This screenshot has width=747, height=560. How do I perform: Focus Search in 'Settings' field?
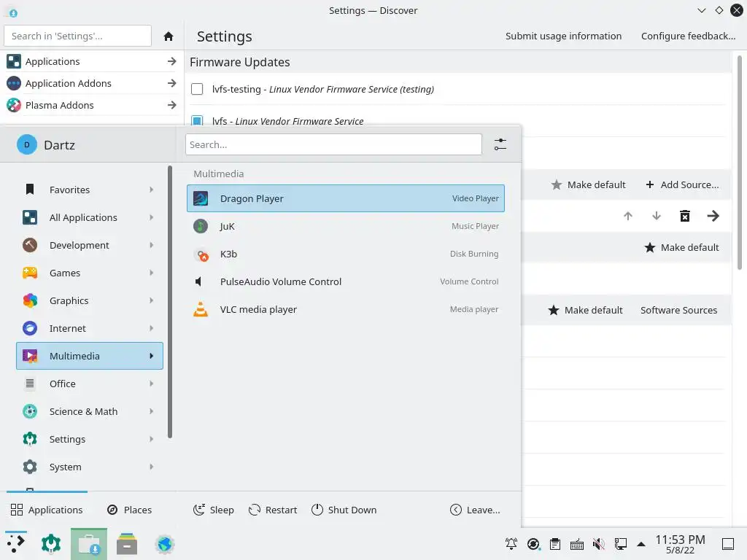click(77, 36)
